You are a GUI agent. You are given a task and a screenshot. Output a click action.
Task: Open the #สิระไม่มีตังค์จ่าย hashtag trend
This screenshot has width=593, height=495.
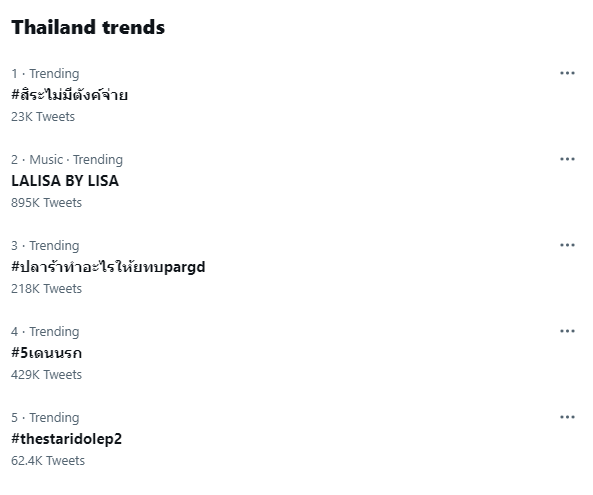point(70,95)
